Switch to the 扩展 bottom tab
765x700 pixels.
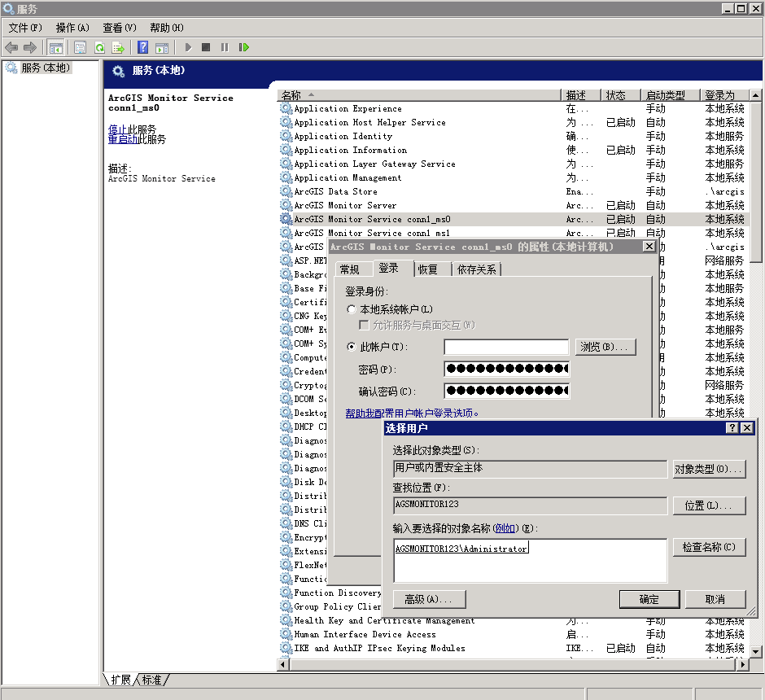pos(120,680)
